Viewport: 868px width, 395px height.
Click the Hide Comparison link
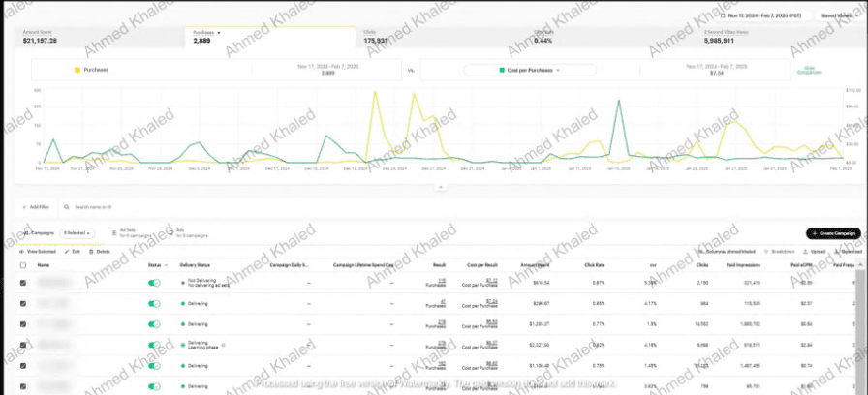809,71
